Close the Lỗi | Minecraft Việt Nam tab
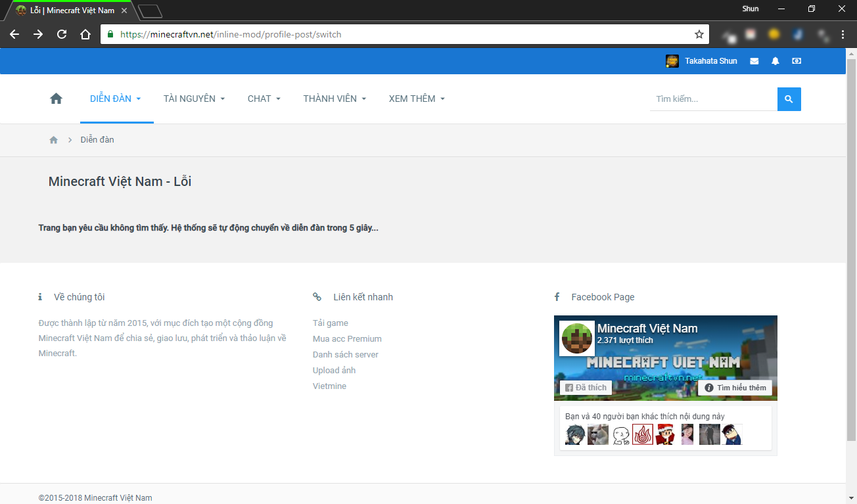Viewport: 857px width, 504px height. pyautogui.click(x=124, y=11)
